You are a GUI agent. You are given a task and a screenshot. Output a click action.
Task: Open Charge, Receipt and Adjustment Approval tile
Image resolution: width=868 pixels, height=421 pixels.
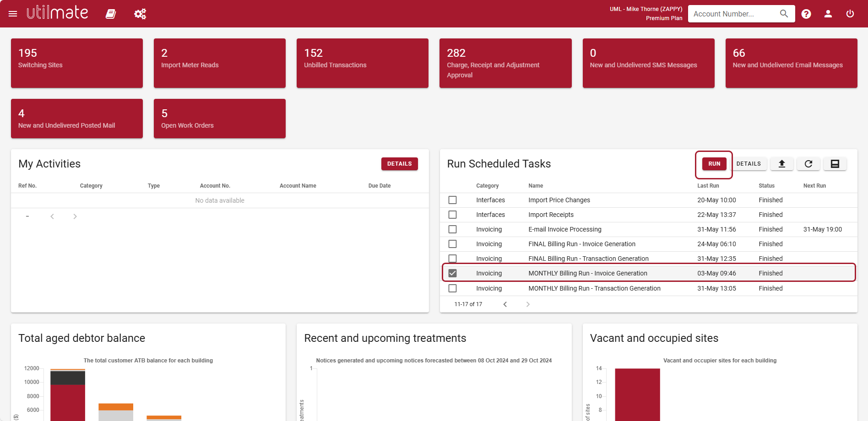pyautogui.click(x=505, y=63)
